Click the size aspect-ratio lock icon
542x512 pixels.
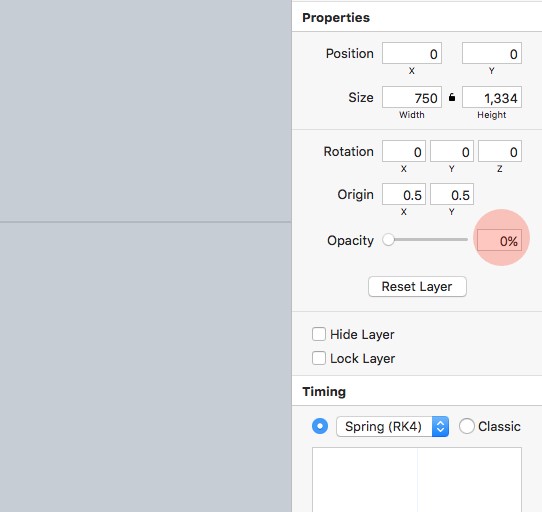click(x=452, y=97)
